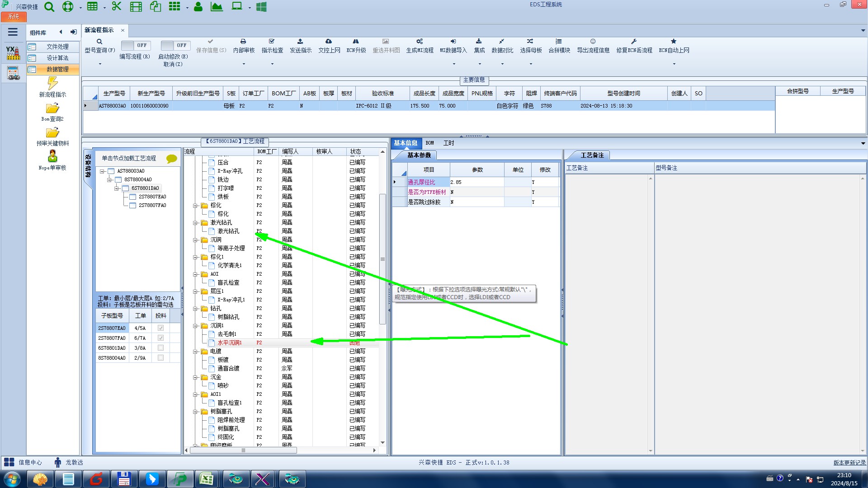Check the 投料 box for 6S78801DA0

pyautogui.click(x=160, y=348)
